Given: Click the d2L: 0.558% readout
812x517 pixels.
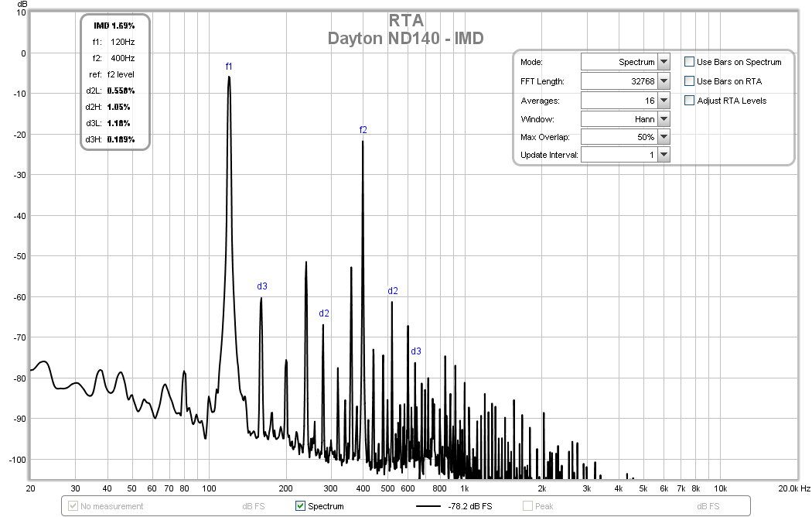Looking at the screenshot, I should point(111,91).
